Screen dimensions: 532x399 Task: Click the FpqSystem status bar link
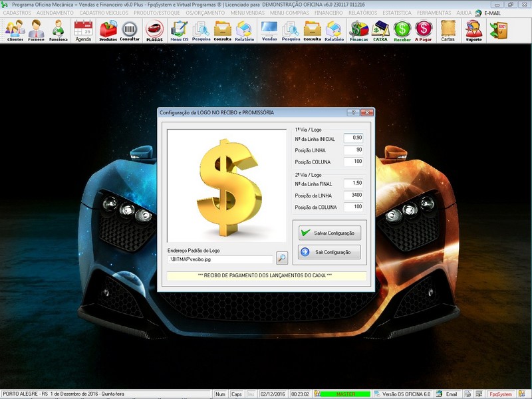coord(501,394)
